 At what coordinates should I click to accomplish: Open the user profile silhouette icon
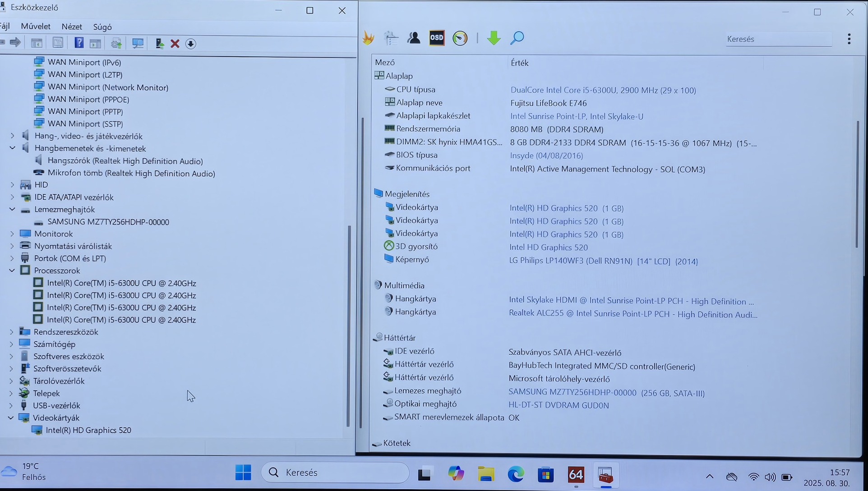pyautogui.click(x=414, y=38)
